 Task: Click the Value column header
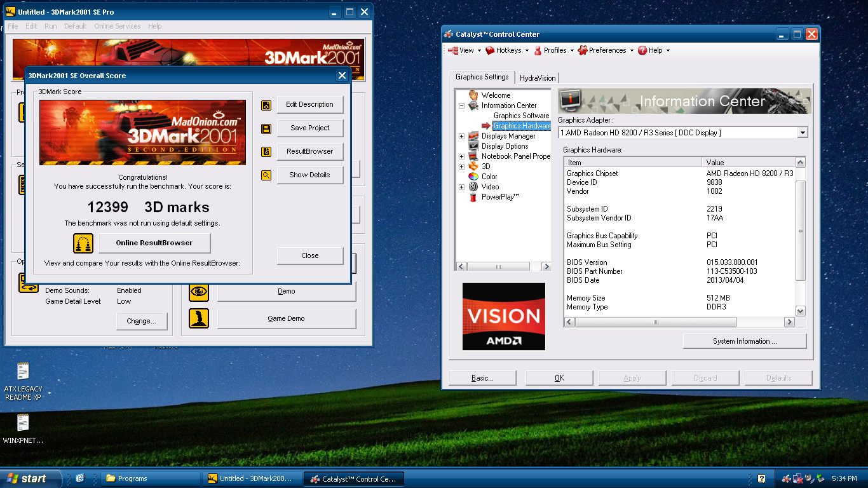[749, 162]
